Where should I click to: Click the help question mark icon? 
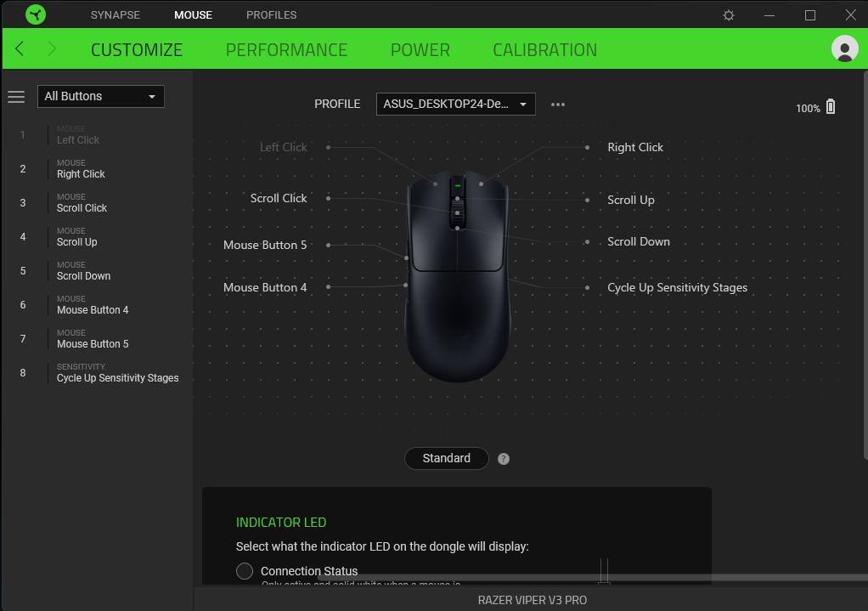[x=504, y=459]
